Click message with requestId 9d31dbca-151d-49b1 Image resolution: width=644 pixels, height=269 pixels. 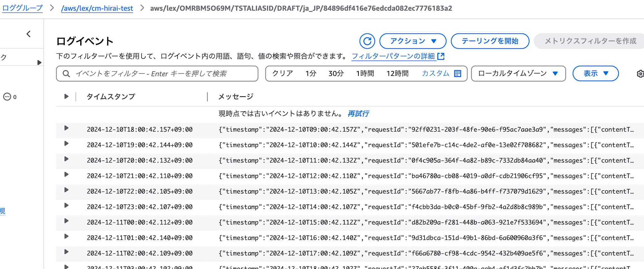click(x=426, y=238)
